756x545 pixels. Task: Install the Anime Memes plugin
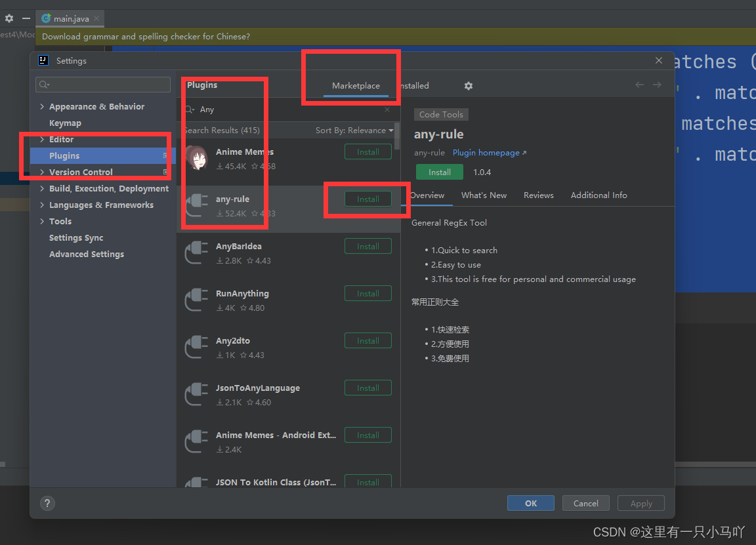(368, 151)
